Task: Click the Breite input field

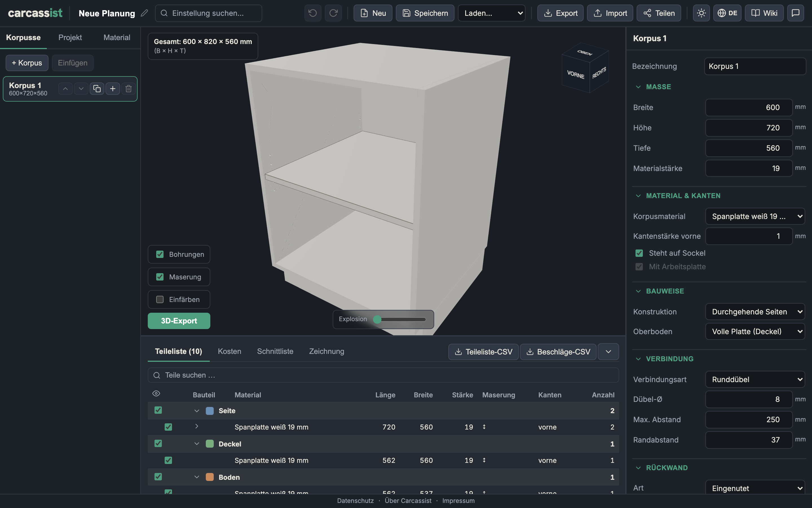Action: coord(749,108)
